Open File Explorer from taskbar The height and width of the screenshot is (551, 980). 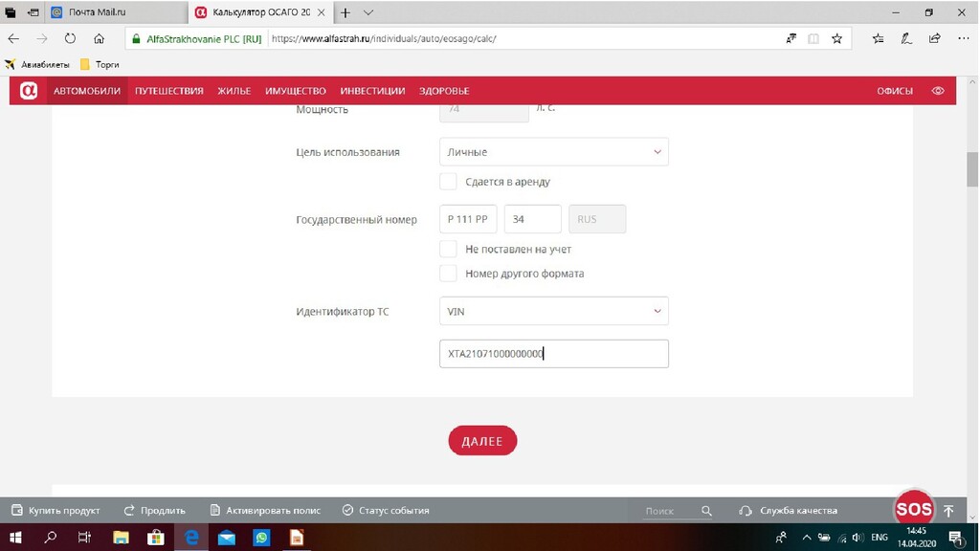coord(121,538)
